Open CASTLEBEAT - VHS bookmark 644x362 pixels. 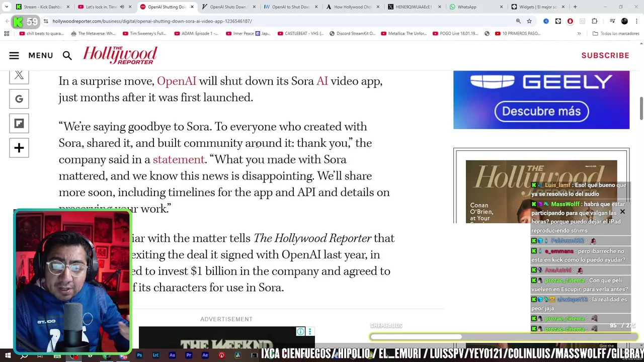coord(300,34)
